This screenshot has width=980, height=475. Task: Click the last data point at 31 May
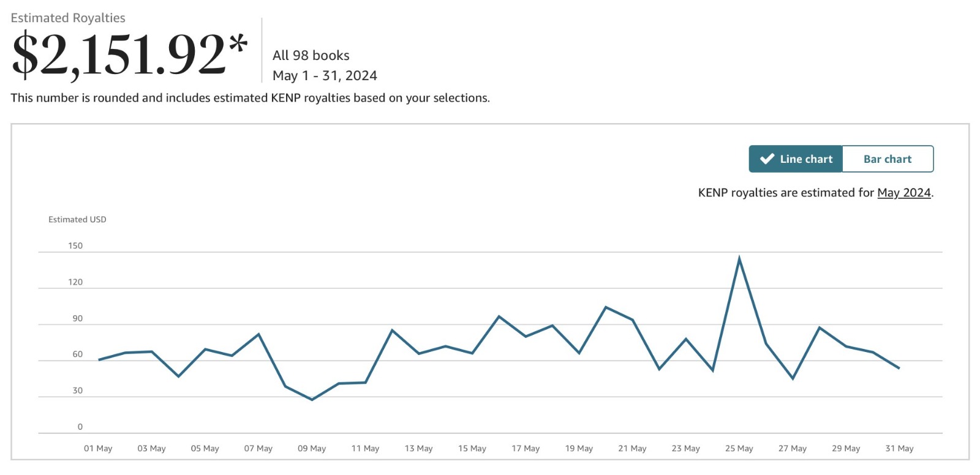coord(899,368)
